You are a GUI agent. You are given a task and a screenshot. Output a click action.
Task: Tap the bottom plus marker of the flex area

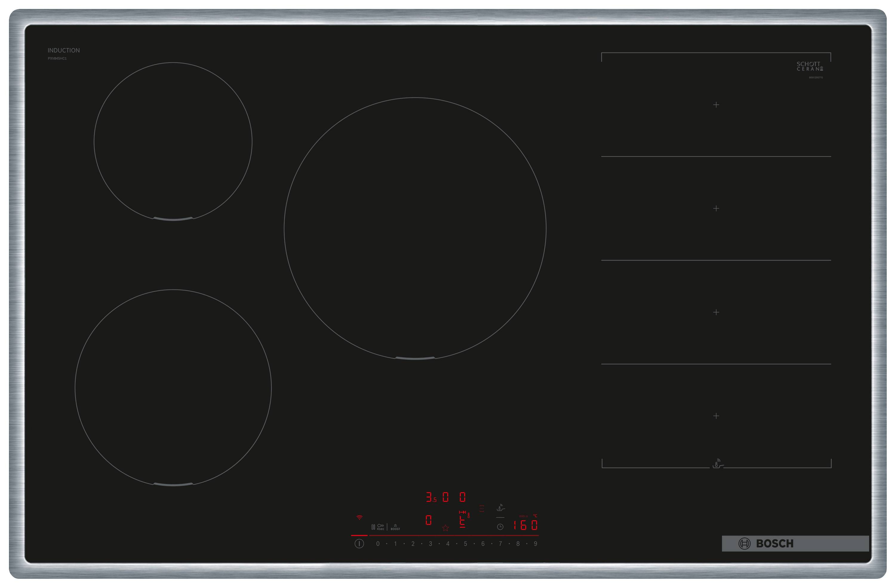[715, 416]
